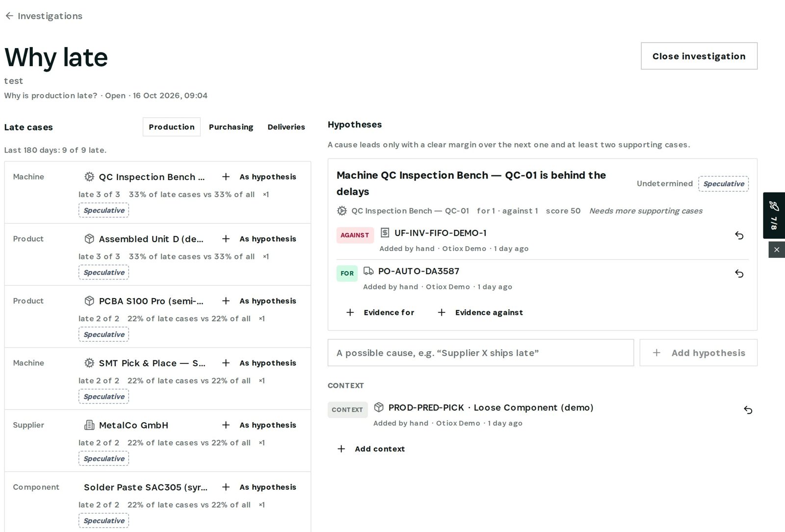Remove PROD-PRED-PICK context with undo icon

pyautogui.click(x=748, y=410)
